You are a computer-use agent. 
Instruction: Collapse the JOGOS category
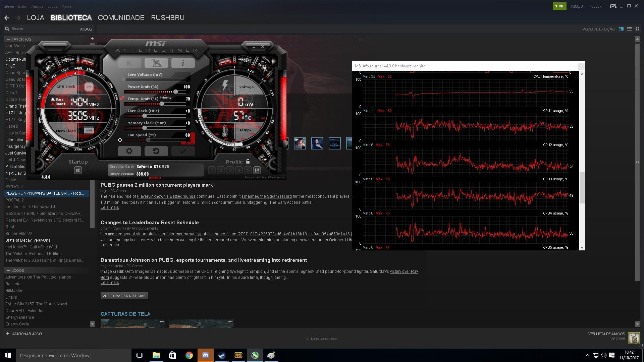click(x=8, y=270)
